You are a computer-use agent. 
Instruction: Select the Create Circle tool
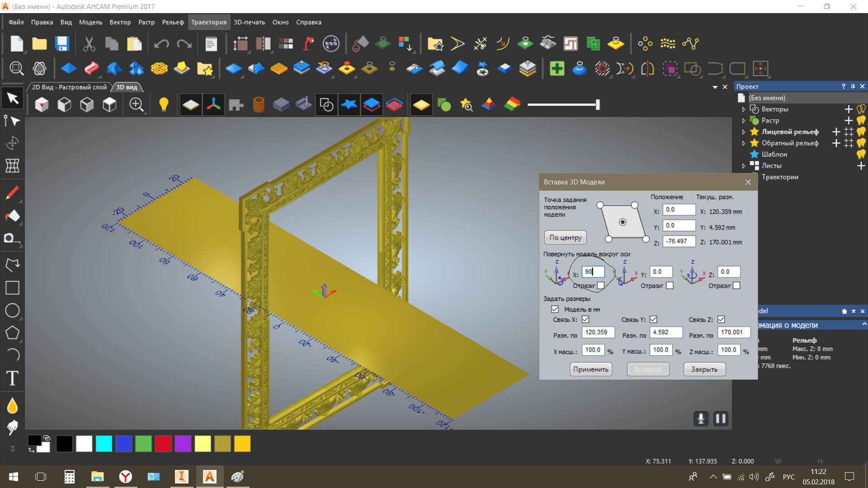click(12, 310)
